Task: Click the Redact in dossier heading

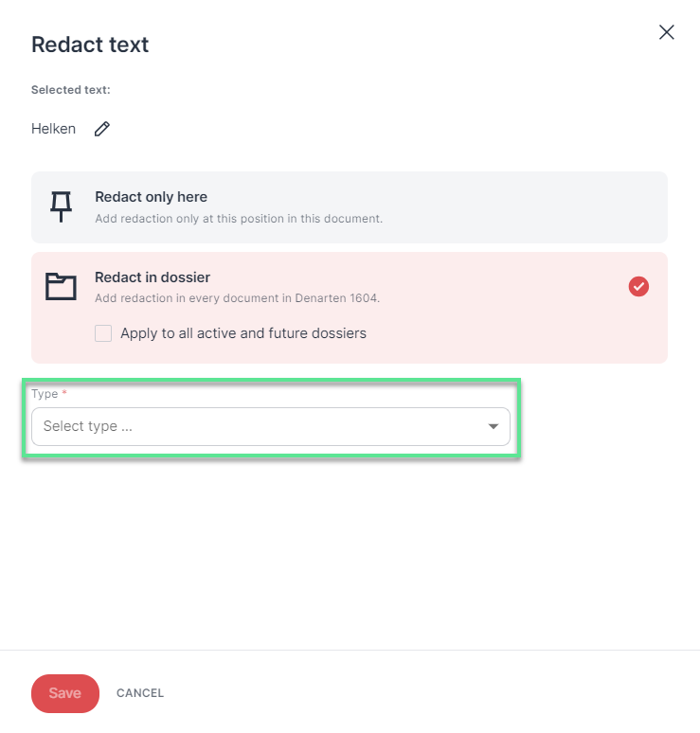Action: [153, 277]
